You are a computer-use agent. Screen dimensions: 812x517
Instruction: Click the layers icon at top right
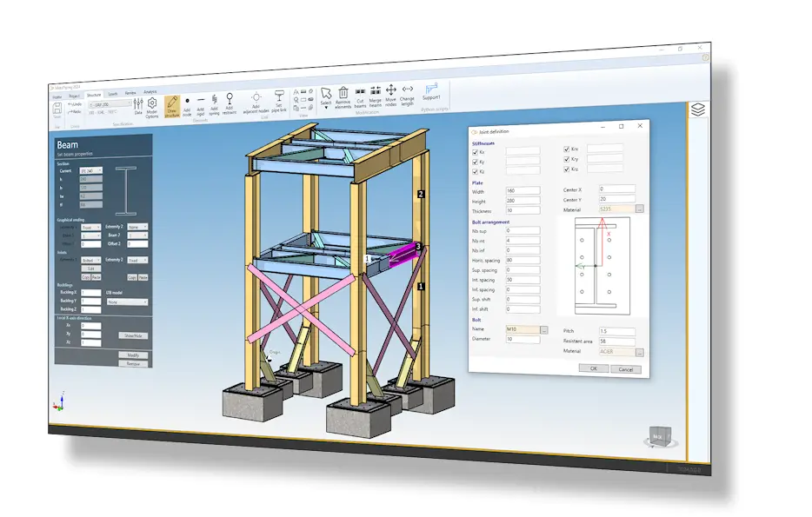pyautogui.click(x=698, y=109)
